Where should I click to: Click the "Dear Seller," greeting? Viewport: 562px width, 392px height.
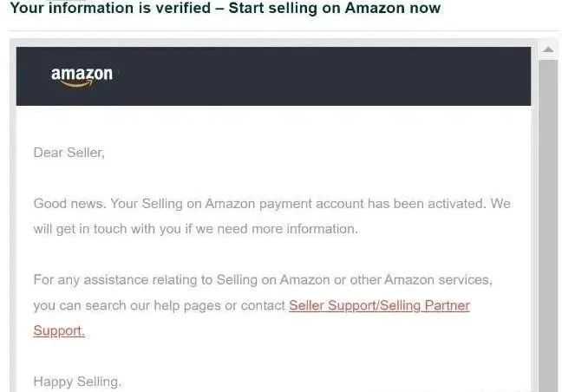[69, 153]
